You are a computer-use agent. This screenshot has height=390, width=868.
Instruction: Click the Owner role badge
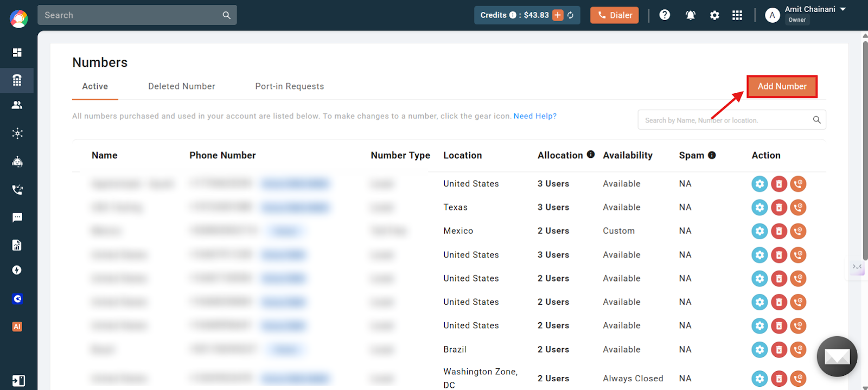[x=797, y=20]
